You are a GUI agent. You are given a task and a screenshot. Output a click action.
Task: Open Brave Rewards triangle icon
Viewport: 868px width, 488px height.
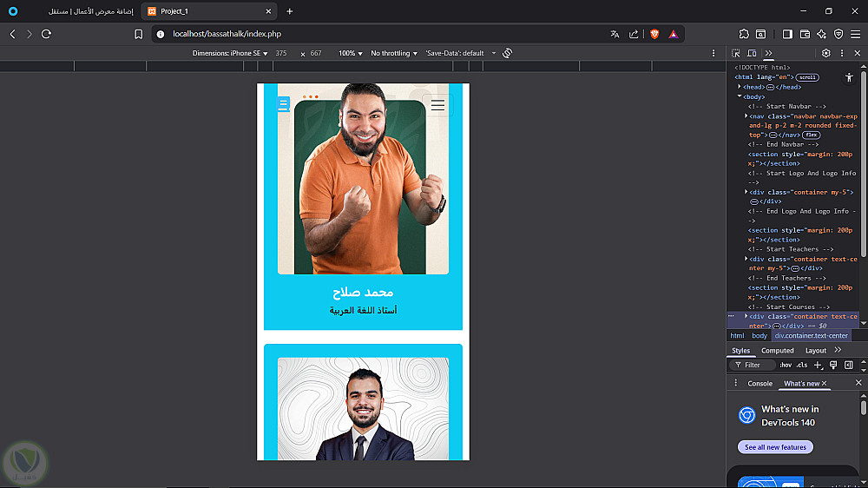point(674,34)
